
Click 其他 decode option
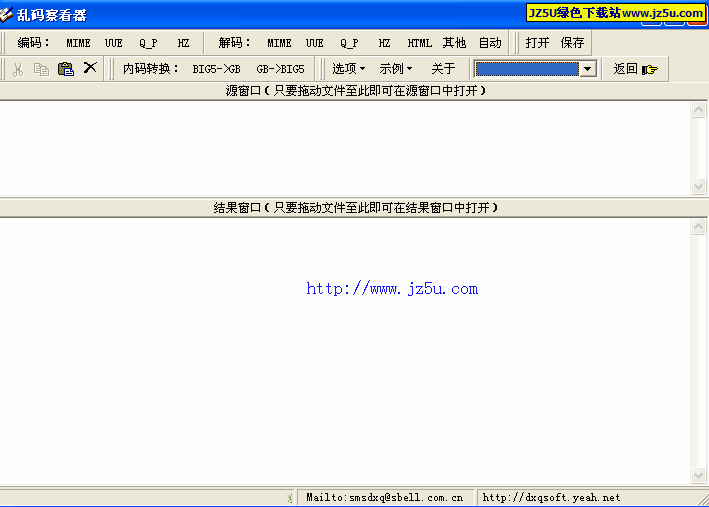coord(454,43)
